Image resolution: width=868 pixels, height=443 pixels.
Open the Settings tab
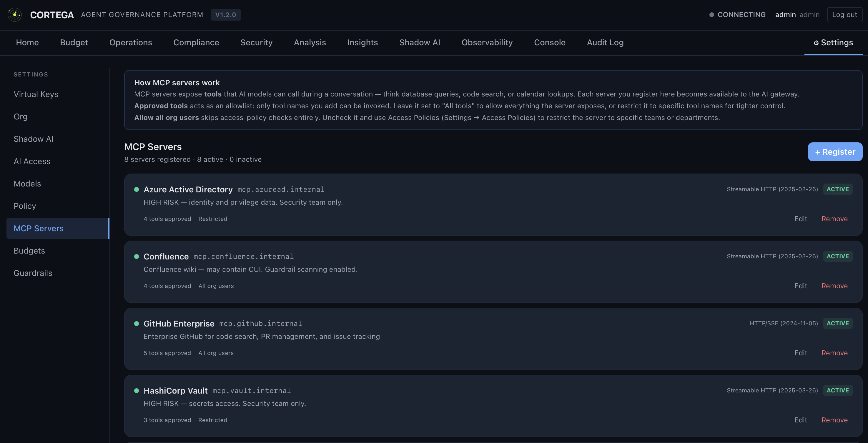tap(833, 42)
